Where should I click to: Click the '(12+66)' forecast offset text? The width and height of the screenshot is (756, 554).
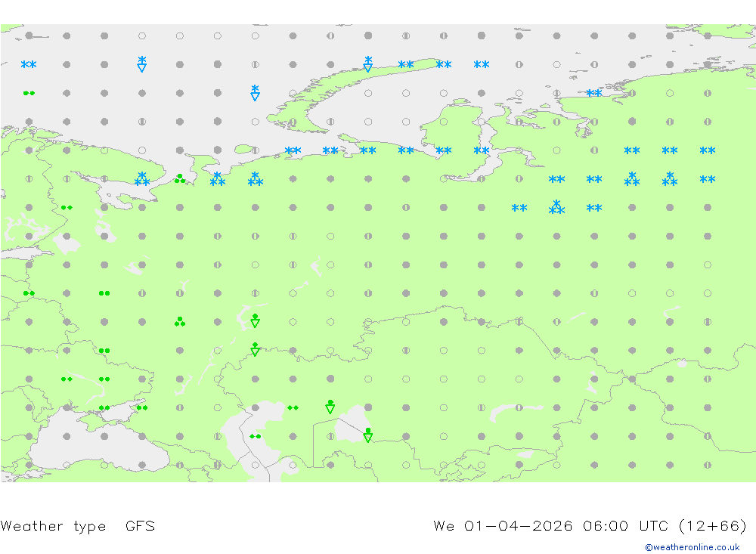point(713,525)
